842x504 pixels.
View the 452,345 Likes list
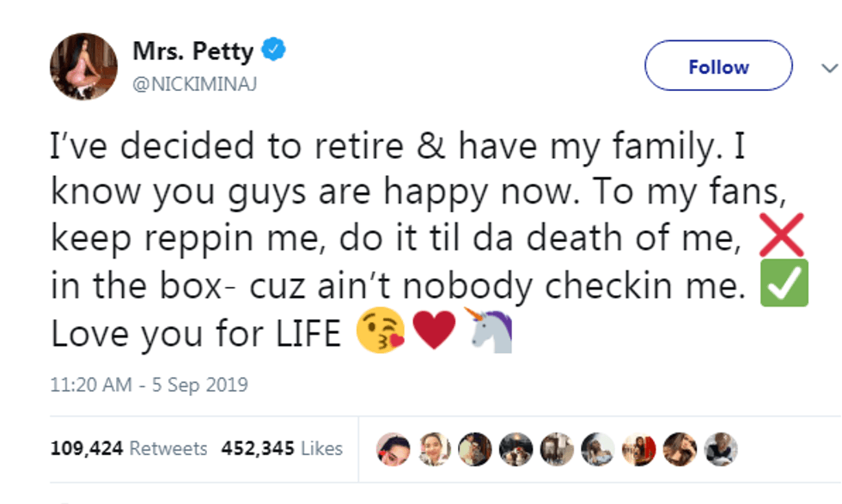coord(282,448)
